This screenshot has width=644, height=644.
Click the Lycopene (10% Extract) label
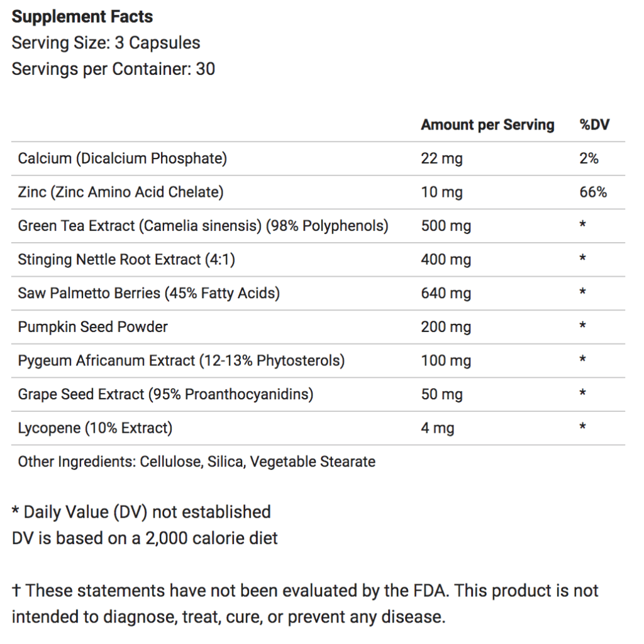(95, 428)
